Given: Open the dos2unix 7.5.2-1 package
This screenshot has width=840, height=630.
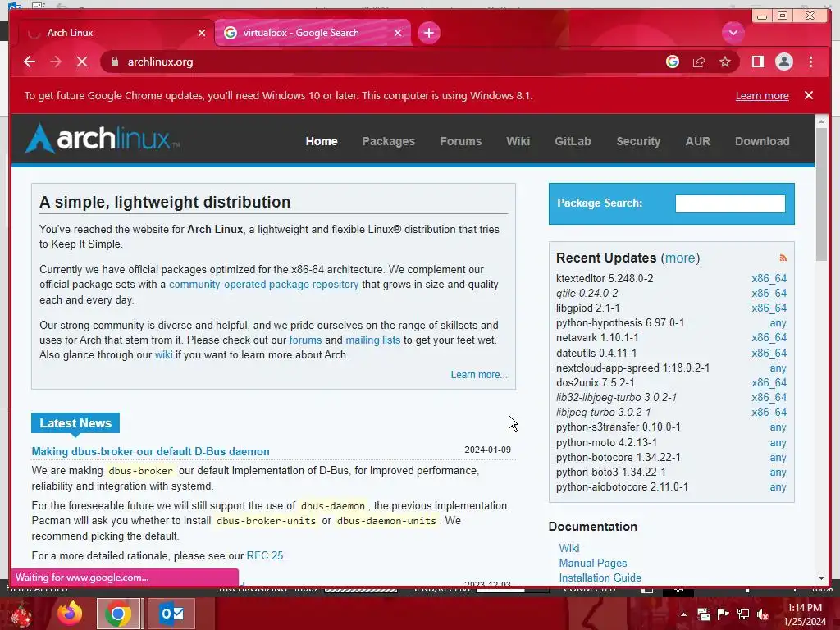Looking at the screenshot, I should tap(596, 383).
